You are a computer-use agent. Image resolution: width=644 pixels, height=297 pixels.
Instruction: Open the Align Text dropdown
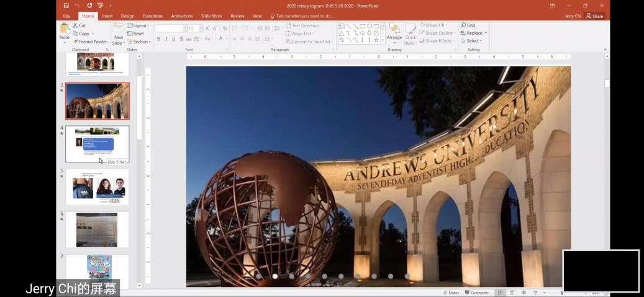point(300,33)
